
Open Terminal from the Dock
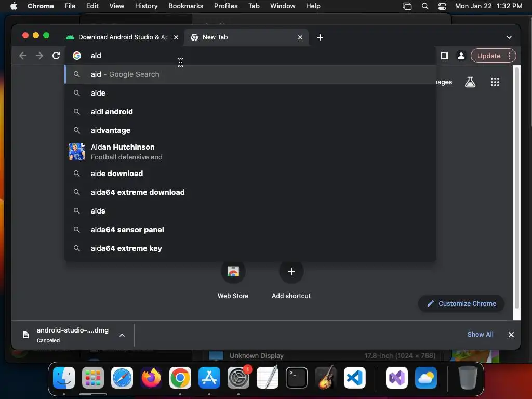[x=297, y=378]
